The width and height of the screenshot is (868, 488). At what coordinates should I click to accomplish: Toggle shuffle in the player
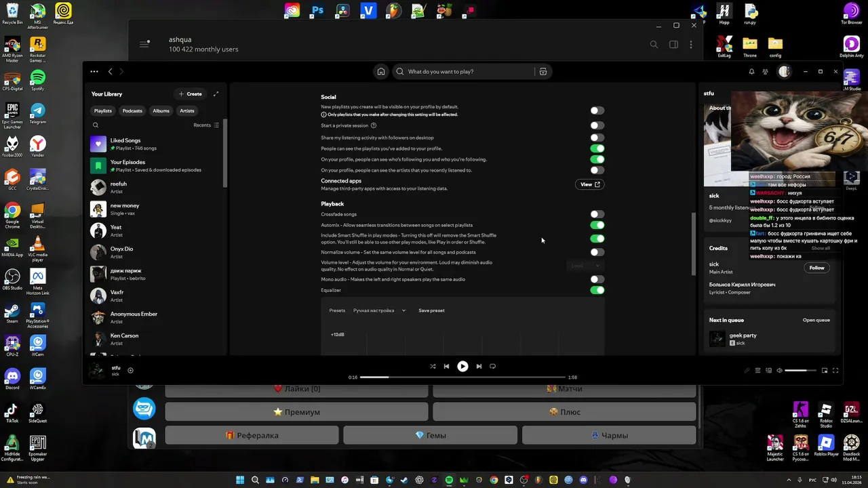(x=433, y=366)
